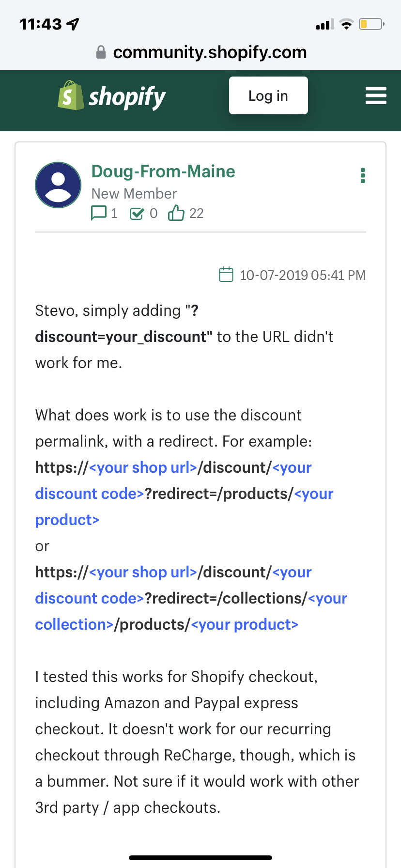
Task: Tap the post timestamp 10-07-2019 05:41 PM
Action: 303,275
